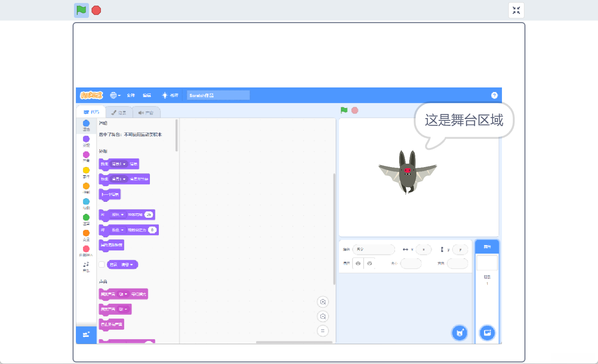
Task: Switch to the backdrops tab with the brush icon
Action: 119,112
